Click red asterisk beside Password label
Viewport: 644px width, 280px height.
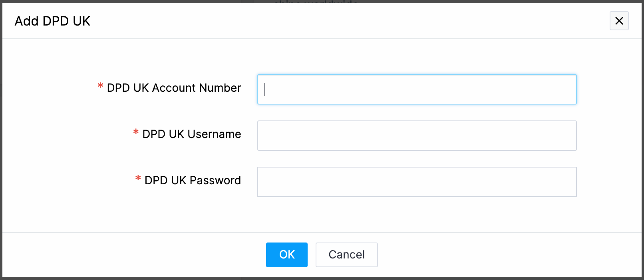tap(138, 179)
